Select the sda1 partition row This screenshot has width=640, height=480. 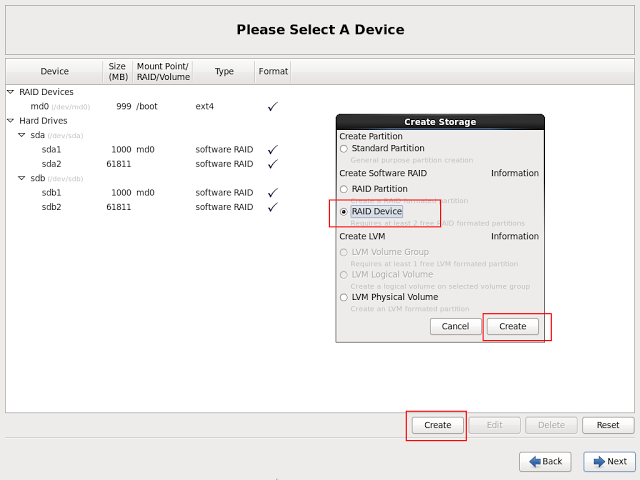51,149
